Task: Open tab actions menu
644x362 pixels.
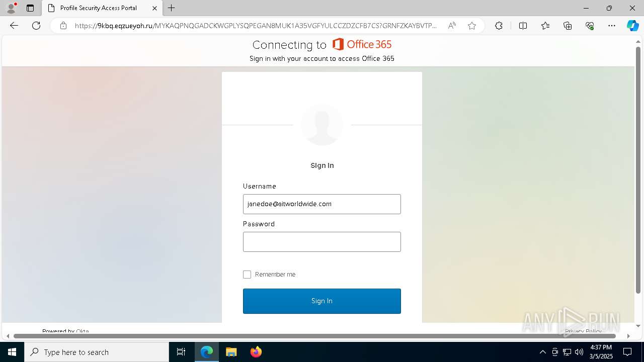Action: (x=30, y=8)
